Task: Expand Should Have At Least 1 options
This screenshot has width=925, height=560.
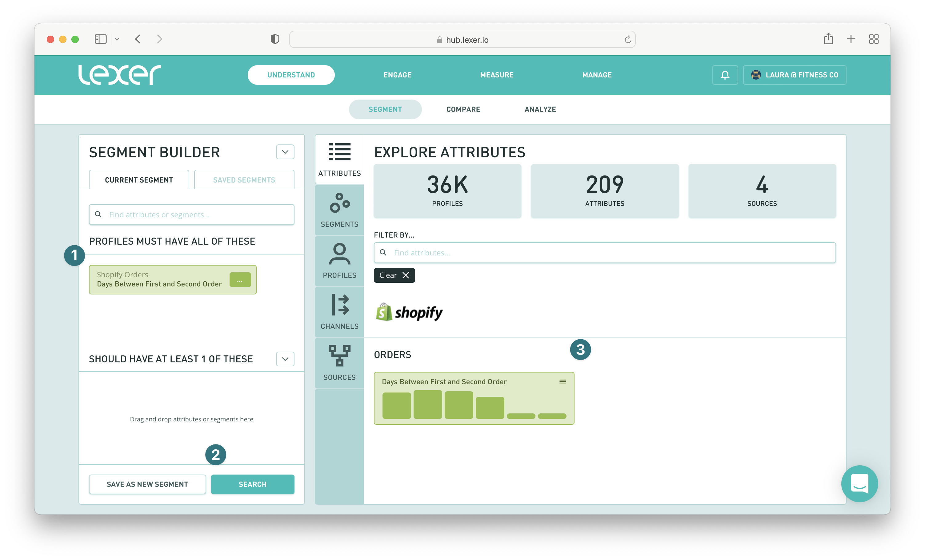Action: pos(285,359)
